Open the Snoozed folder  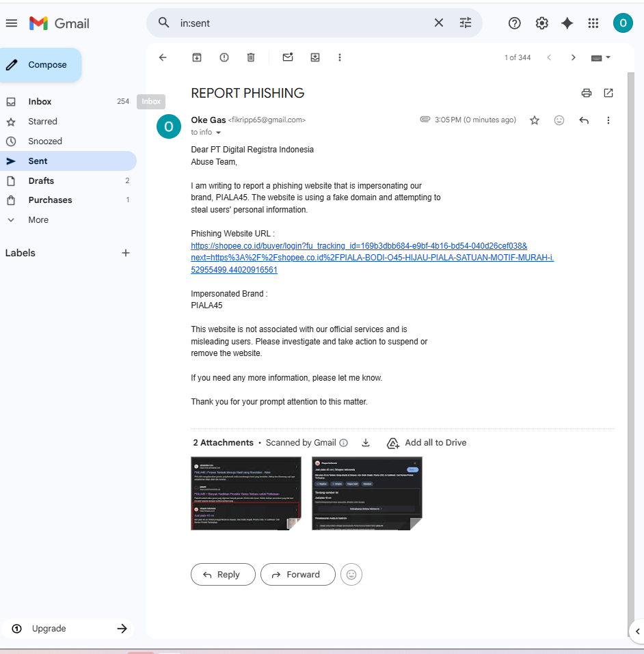68,141
